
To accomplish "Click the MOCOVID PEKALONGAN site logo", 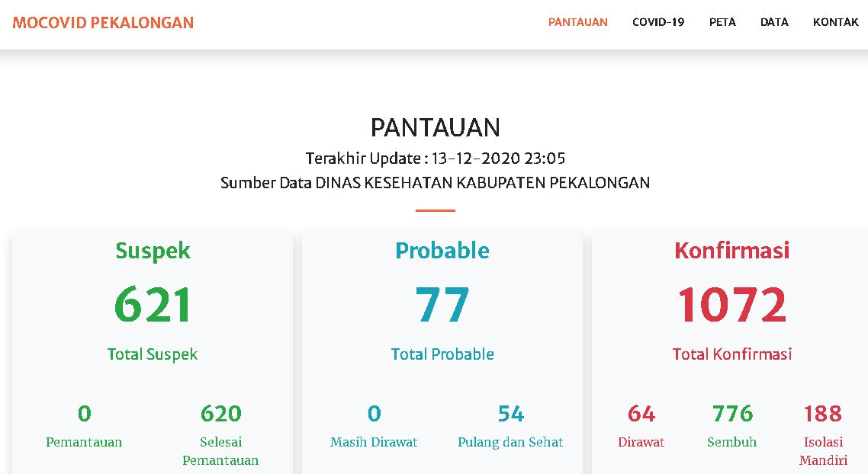I will click(103, 23).
